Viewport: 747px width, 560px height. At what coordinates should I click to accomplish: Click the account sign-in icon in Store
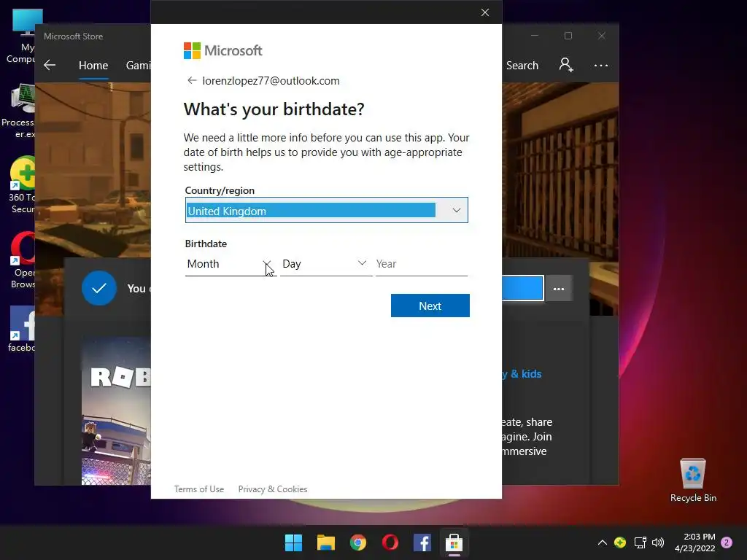tap(566, 65)
